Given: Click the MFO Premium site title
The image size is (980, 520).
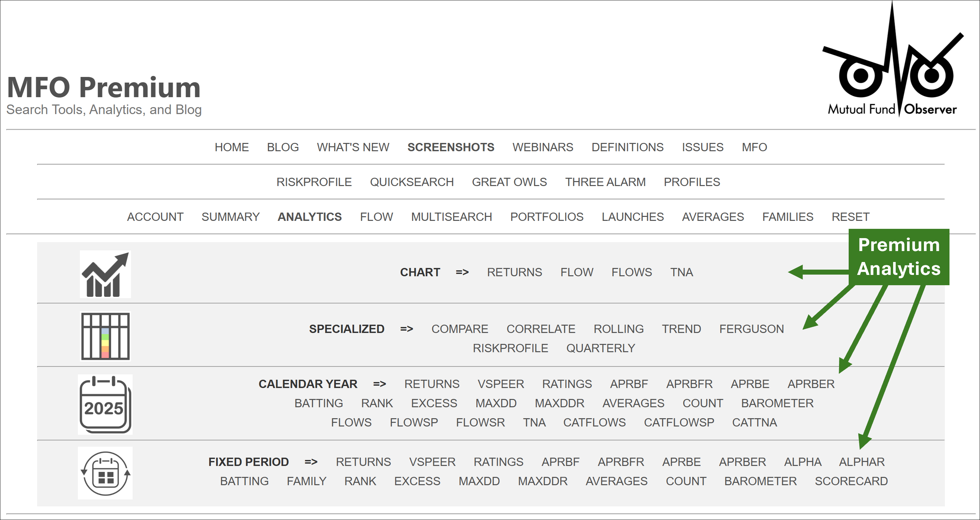Looking at the screenshot, I should click(x=103, y=88).
